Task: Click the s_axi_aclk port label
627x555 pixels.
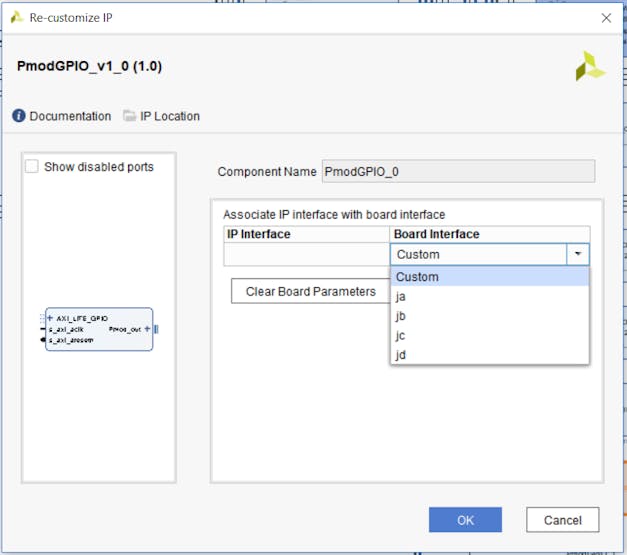Action: click(x=66, y=329)
